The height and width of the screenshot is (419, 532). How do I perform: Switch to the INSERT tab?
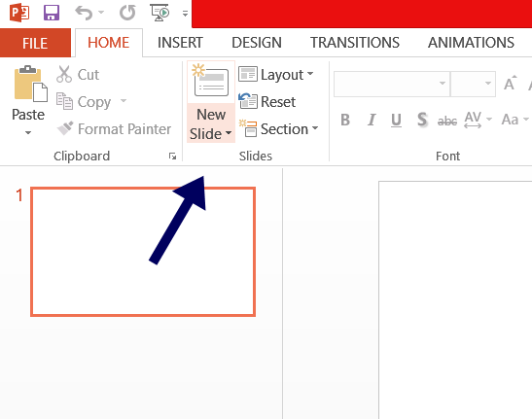coord(180,43)
